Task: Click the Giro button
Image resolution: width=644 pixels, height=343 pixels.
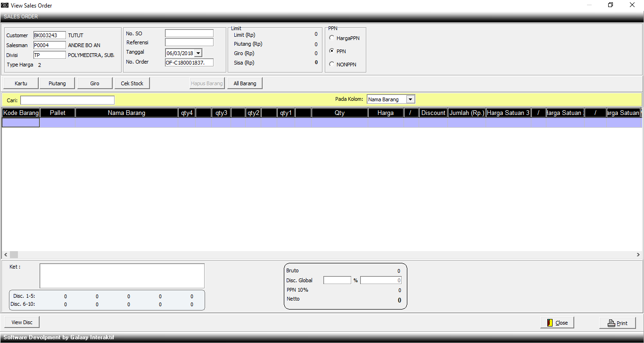Action: pos(95,83)
